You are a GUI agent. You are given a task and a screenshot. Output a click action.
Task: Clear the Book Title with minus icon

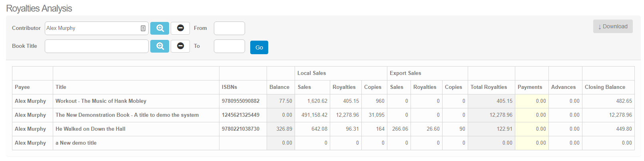coord(180,46)
